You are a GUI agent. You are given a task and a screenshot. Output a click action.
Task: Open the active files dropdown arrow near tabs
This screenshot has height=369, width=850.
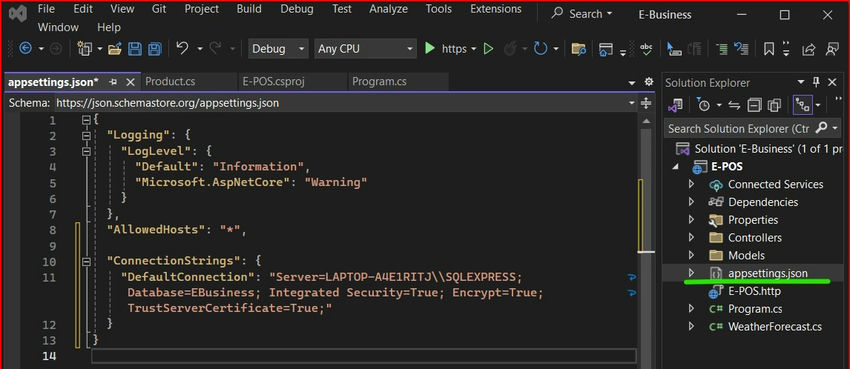pos(632,83)
